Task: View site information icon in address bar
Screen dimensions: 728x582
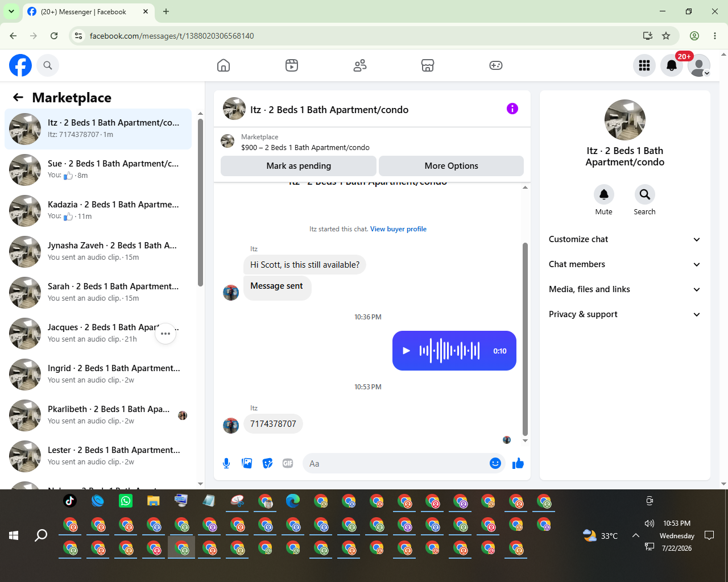Action: [79, 36]
